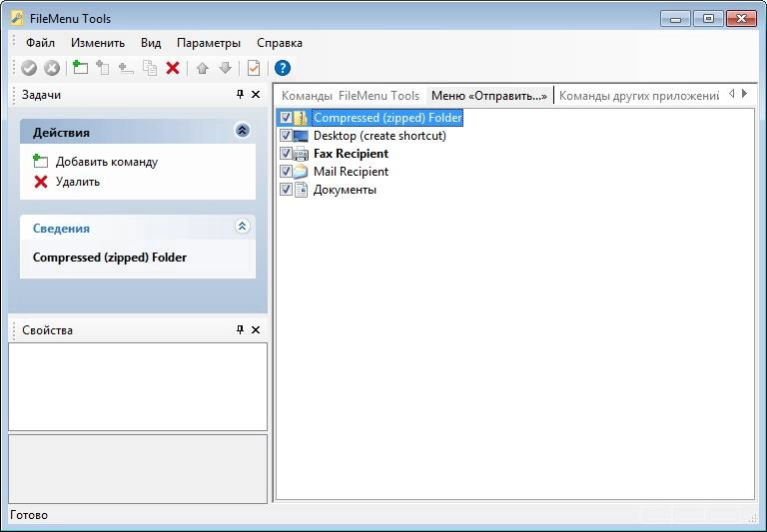
Task: Click the Duplicate command toolbar icon
Action: [150, 68]
